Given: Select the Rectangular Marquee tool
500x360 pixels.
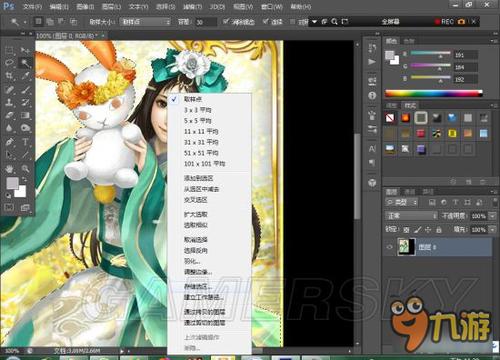Looking at the screenshot, I should (x=9, y=50).
